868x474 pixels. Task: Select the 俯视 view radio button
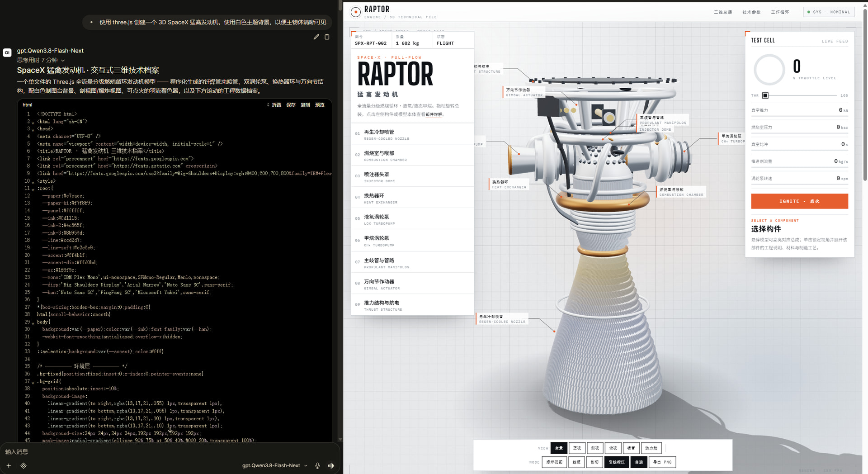(x=613, y=448)
